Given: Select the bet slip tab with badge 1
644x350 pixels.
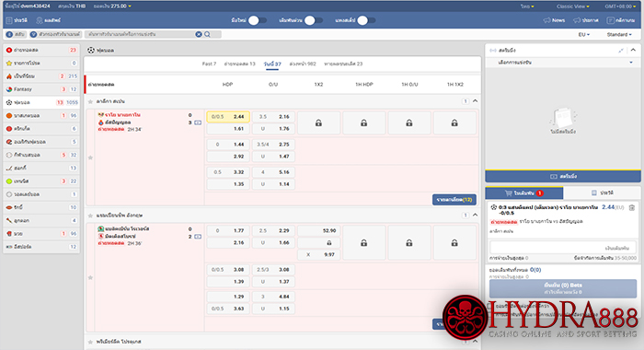Looking at the screenshot, I should pos(524,192).
